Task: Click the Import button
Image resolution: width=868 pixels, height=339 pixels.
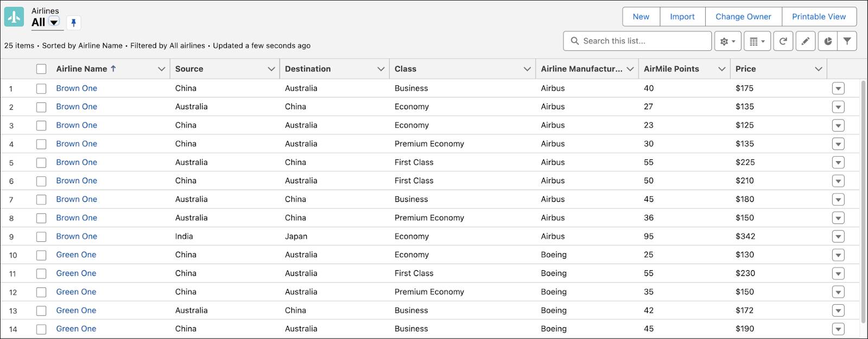Action: point(682,17)
